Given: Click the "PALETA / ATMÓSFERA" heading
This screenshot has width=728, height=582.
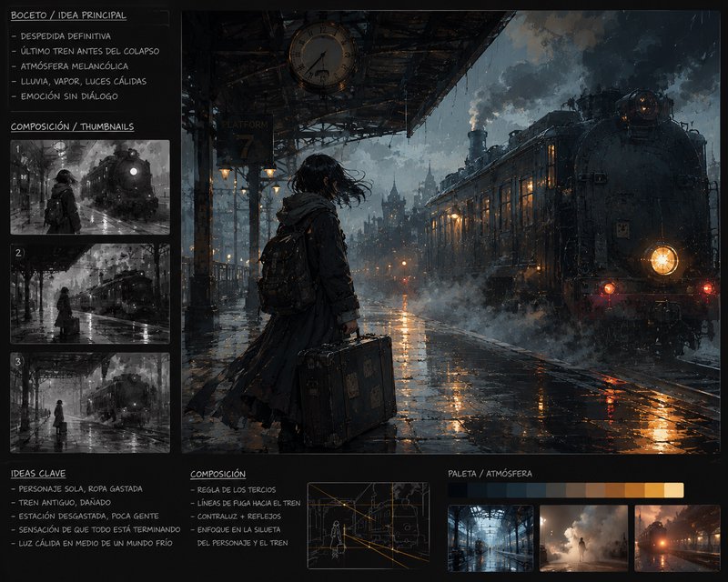Looking at the screenshot, I should tap(490, 474).
